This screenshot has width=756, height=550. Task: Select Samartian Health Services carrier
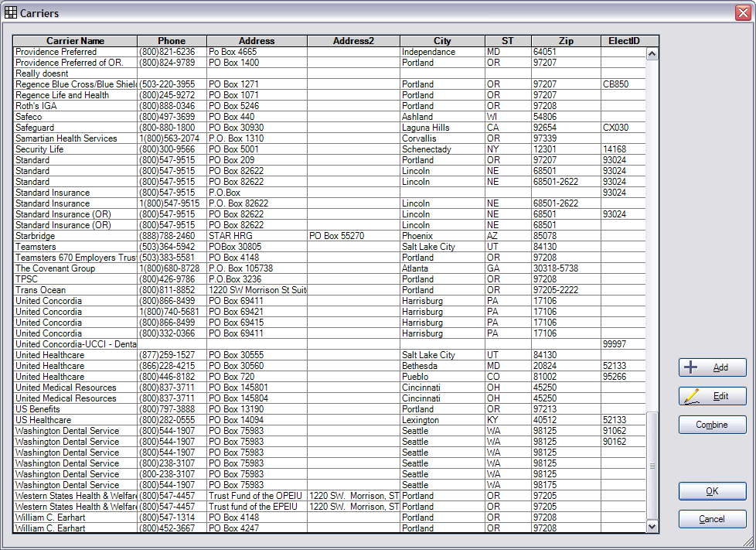329,138
